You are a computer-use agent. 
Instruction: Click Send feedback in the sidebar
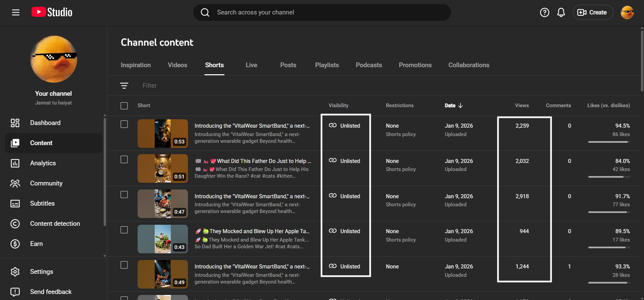(51, 292)
